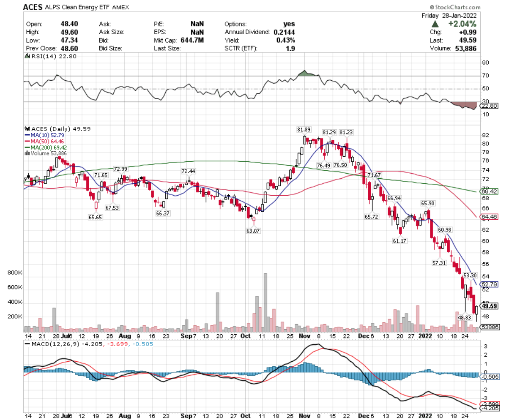Viewport: 509px width, 420px height.
Task: Click the ACES ticker symbol in header
Action: click(x=32, y=7)
